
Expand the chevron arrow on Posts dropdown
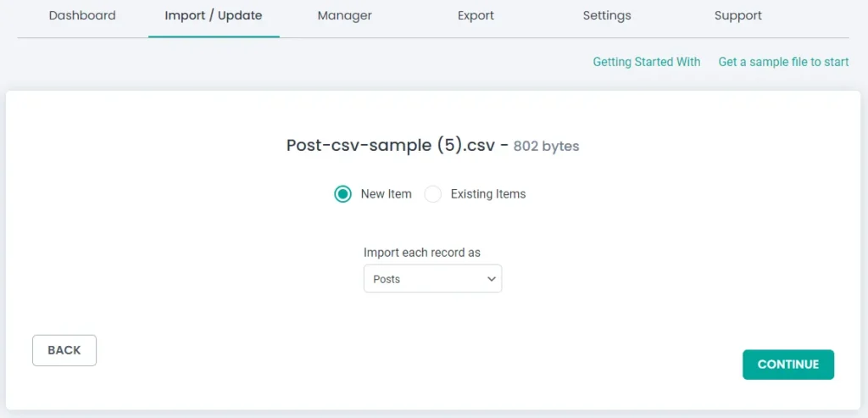[491, 279]
